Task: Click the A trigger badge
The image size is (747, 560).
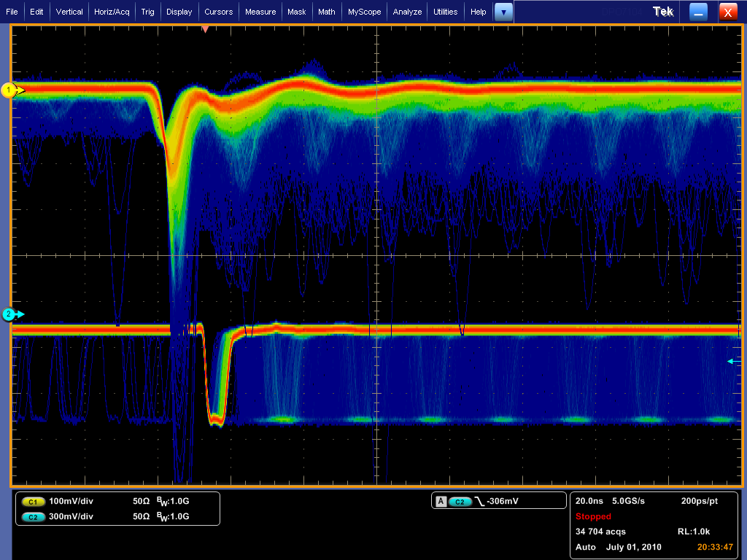Action: [x=441, y=502]
